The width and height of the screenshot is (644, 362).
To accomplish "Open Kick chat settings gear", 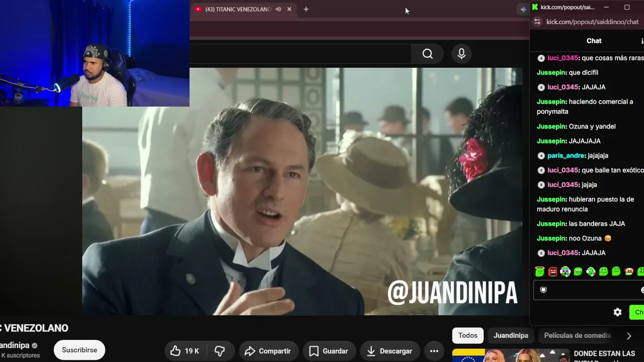I will pyautogui.click(x=618, y=312).
